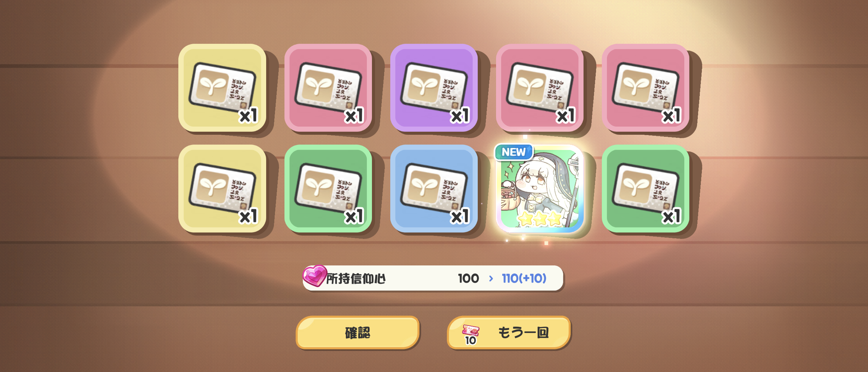Click the pink heart faith icon
The image size is (868, 372).
click(x=314, y=276)
